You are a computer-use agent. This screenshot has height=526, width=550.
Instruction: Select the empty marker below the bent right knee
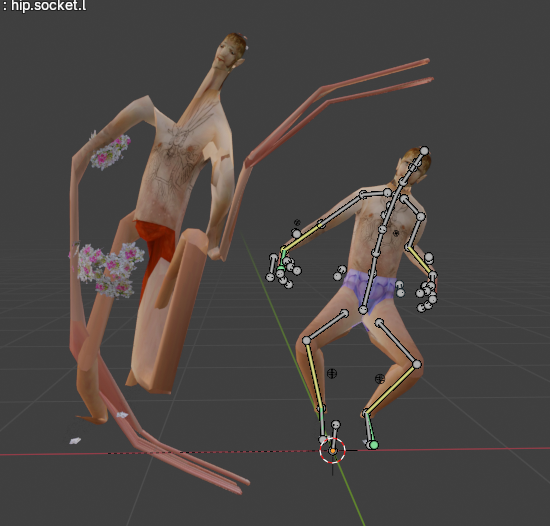380,379
